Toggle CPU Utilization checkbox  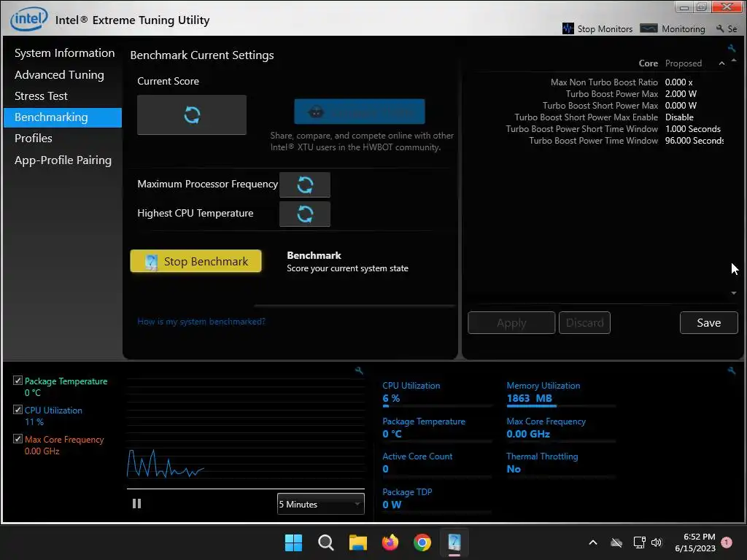pyautogui.click(x=18, y=410)
